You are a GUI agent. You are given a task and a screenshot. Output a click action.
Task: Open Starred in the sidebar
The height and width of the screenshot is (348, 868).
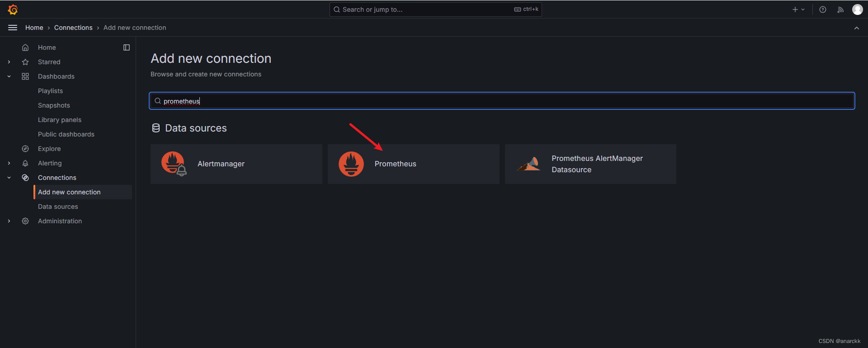(x=49, y=62)
